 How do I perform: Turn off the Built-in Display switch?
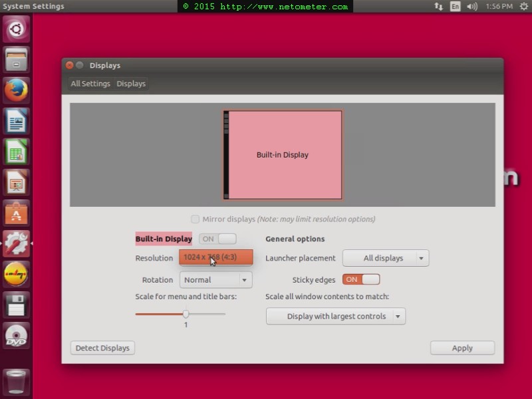click(216, 238)
